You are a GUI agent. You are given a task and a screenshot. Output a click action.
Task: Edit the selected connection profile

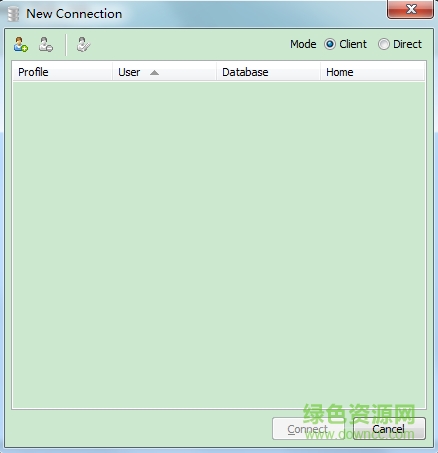[83, 44]
